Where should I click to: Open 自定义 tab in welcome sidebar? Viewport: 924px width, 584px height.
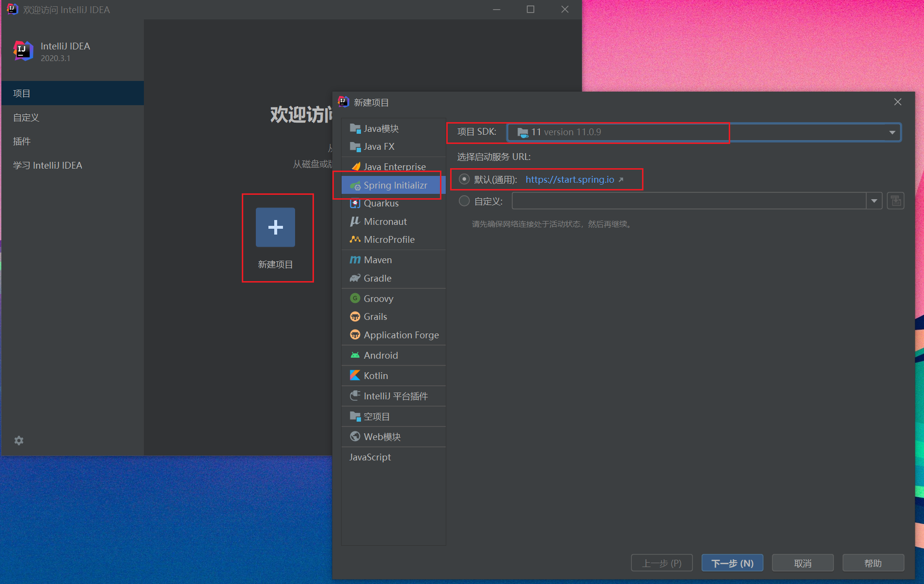point(73,117)
